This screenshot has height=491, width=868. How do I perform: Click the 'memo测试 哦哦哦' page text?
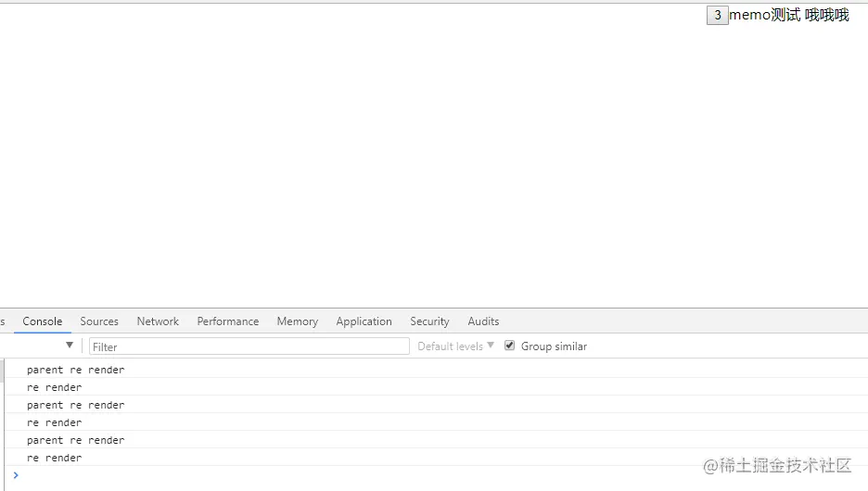click(x=789, y=15)
